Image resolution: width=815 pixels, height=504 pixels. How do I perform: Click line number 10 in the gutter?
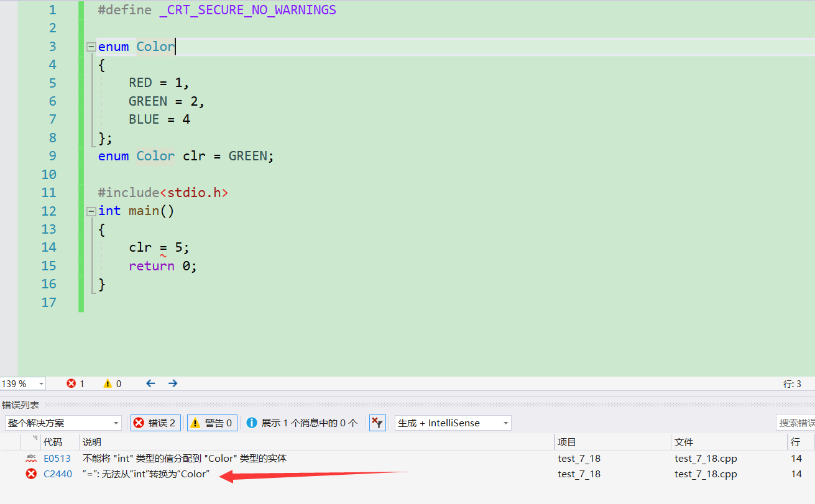tap(48, 175)
